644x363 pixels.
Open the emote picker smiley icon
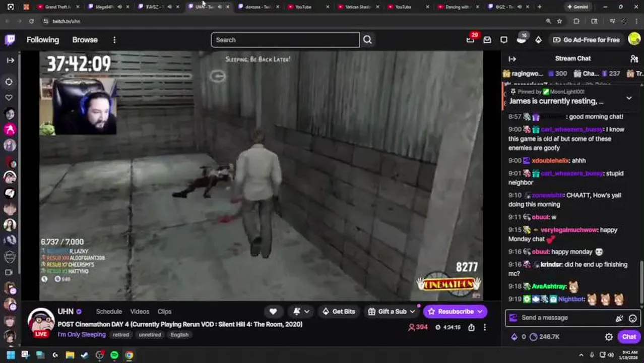pyautogui.click(x=632, y=318)
